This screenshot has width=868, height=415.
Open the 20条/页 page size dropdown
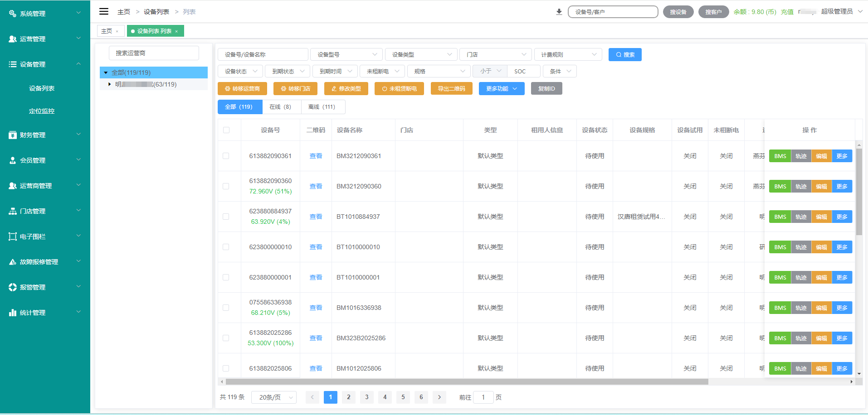[x=274, y=397]
